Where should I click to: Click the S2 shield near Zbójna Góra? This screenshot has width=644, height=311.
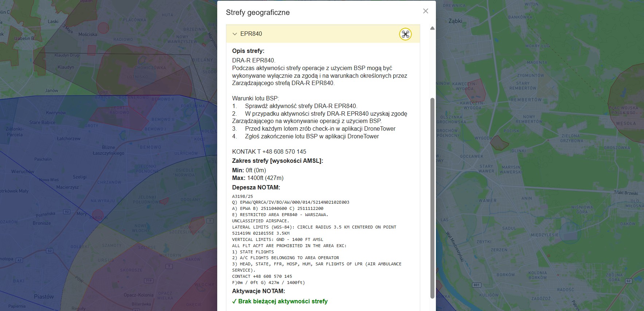point(628,281)
